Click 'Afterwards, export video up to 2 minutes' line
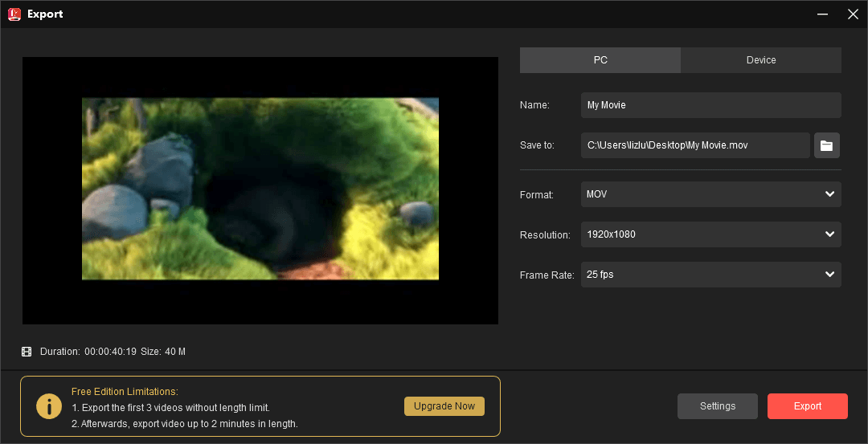The image size is (868, 444). coord(185,425)
